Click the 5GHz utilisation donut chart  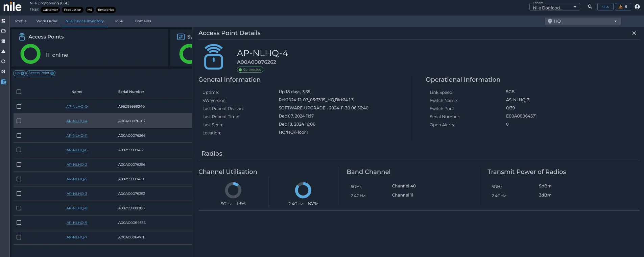click(233, 190)
